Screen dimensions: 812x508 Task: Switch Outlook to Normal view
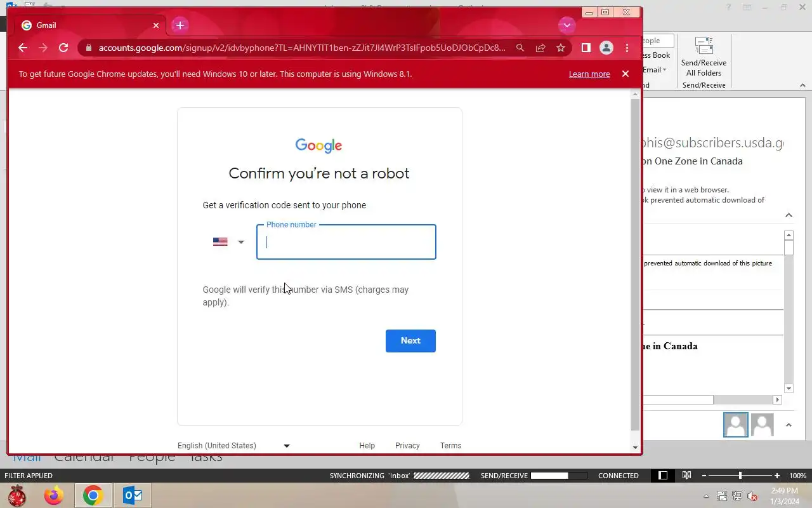[663, 476]
